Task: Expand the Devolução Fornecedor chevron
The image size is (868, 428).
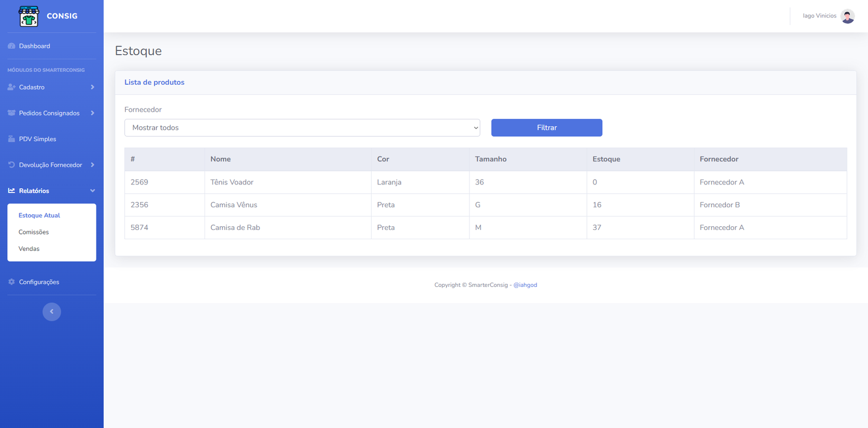Action: pos(93,165)
